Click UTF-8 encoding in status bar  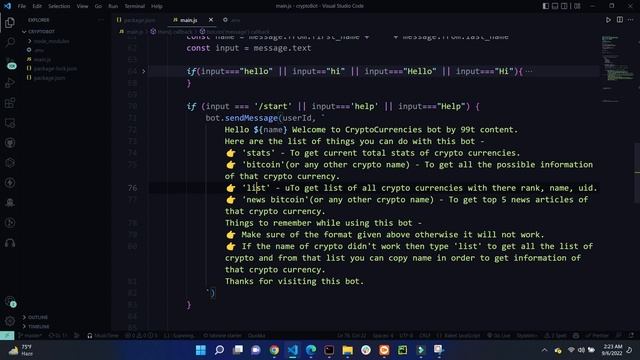(x=406, y=336)
